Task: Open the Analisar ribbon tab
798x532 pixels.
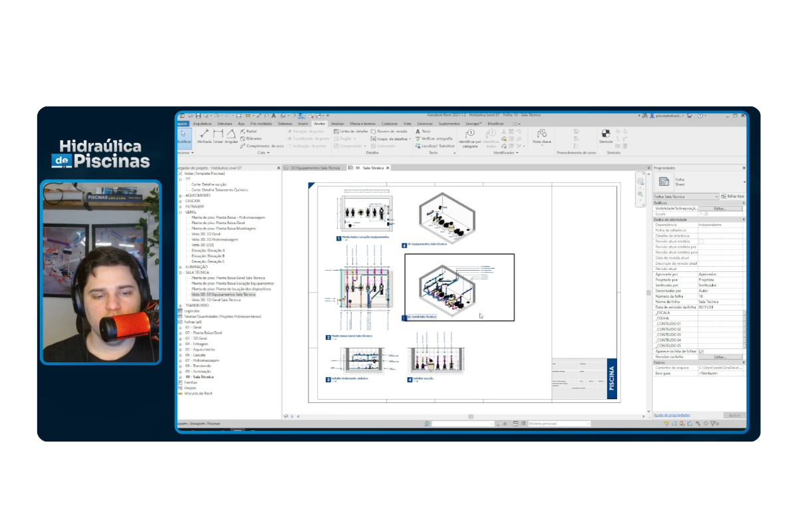Action: [338, 124]
